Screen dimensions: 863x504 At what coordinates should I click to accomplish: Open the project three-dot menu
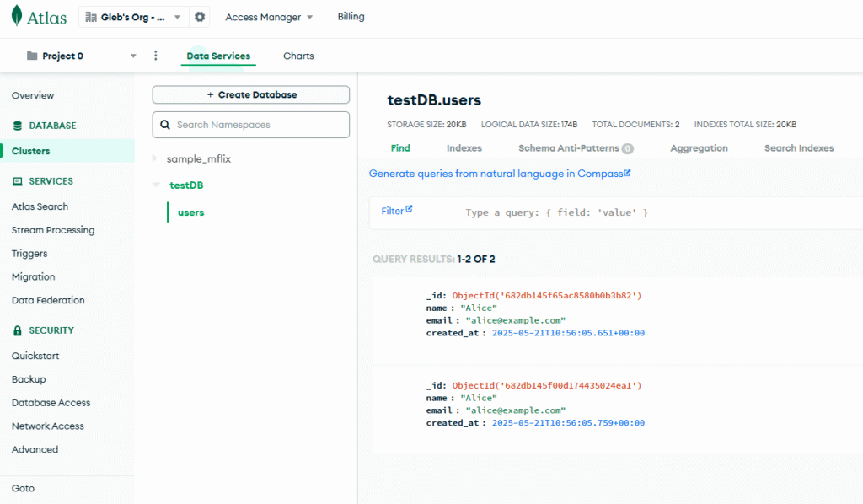coord(156,56)
